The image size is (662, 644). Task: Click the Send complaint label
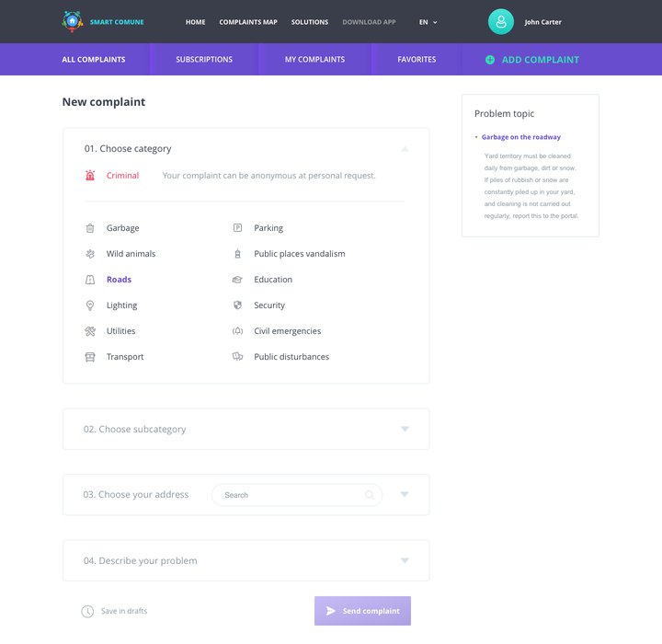point(371,611)
